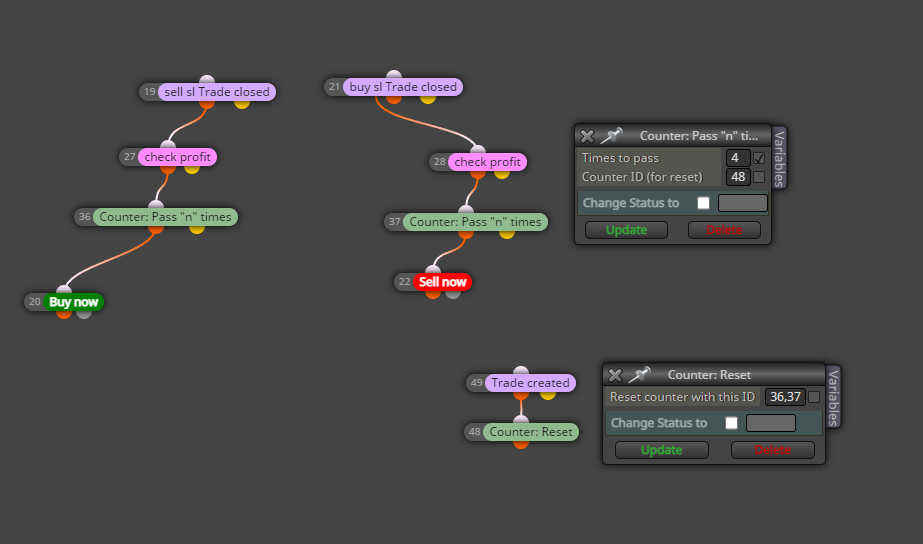The width and height of the screenshot is (923, 544).
Task: Open Variables tab on Counter Pass panel
Action: tap(779, 158)
